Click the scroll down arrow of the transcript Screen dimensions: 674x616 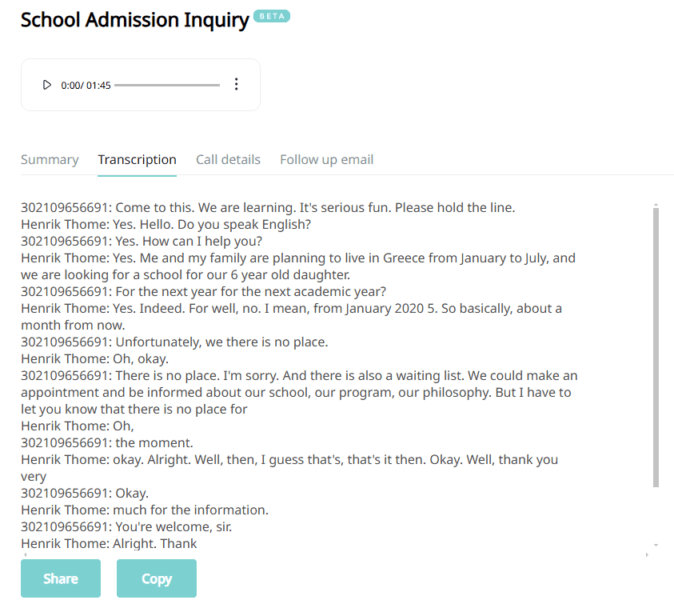(x=656, y=545)
